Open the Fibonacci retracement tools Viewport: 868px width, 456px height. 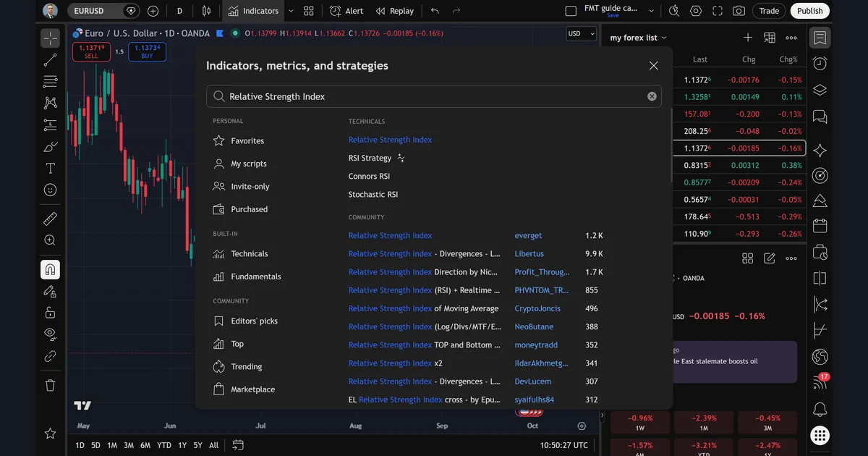(50, 81)
